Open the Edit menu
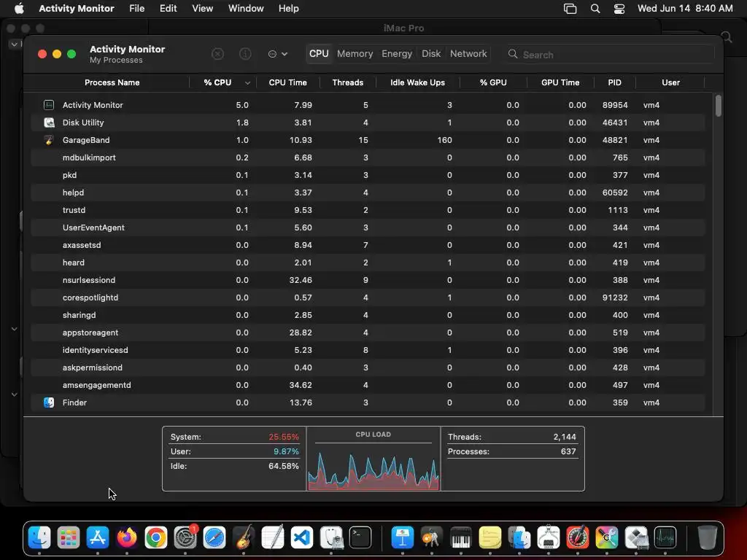Viewport: 747px width, 560px height. (x=169, y=9)
